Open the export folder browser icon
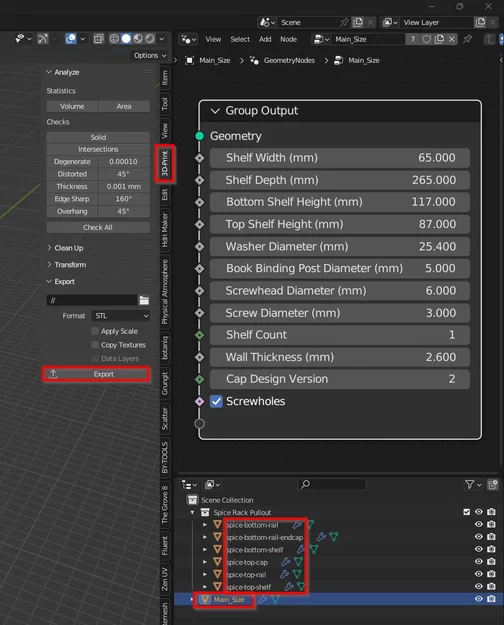Screen dimensions: 504x625 (x=144, y=300)
